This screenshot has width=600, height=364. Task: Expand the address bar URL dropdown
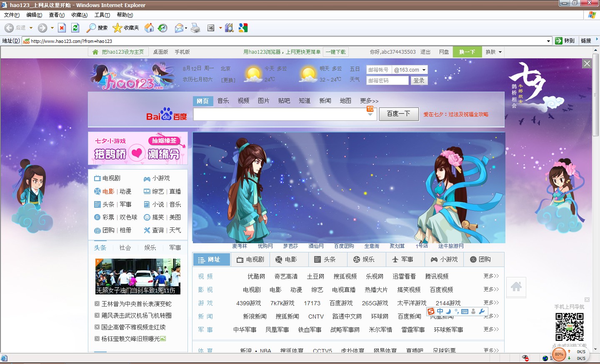tap(548, 41)
